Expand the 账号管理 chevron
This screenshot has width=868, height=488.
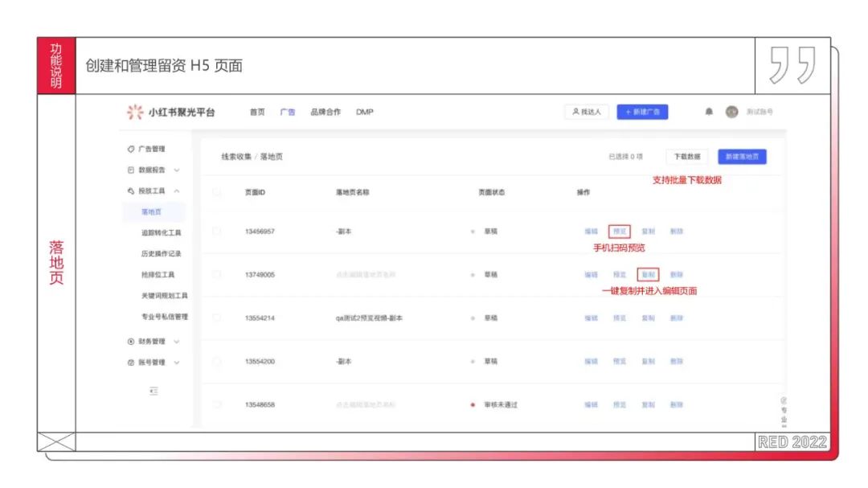(x=177, y=363)
